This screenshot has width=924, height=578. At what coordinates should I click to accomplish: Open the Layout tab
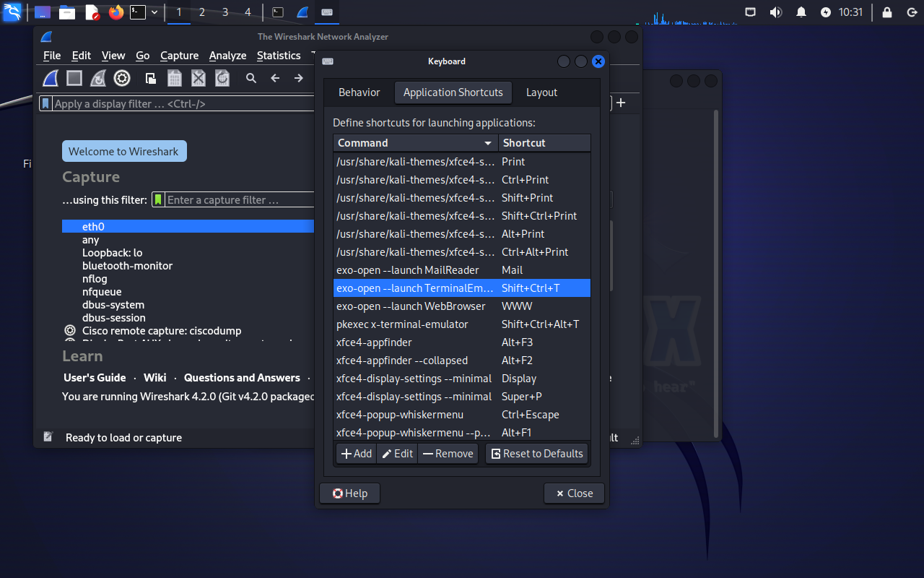pyautogui.click(x=541, y=92)
